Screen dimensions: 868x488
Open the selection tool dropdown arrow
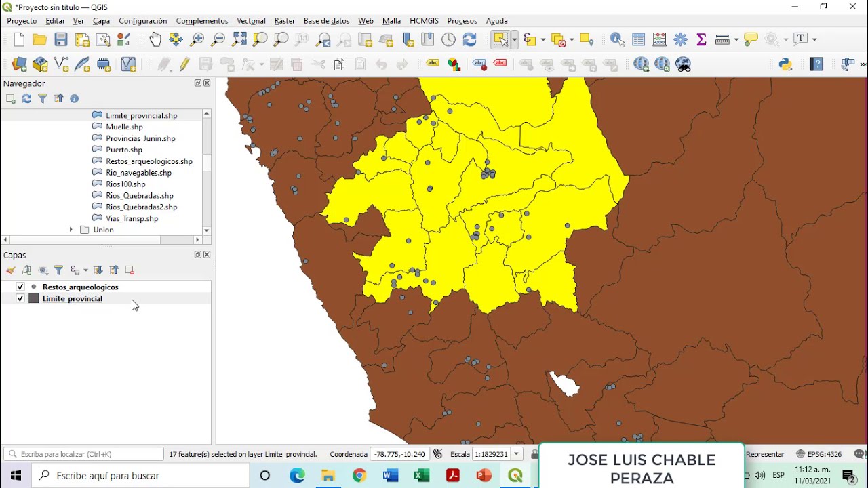pyautogui.click(x=514, y=40)
